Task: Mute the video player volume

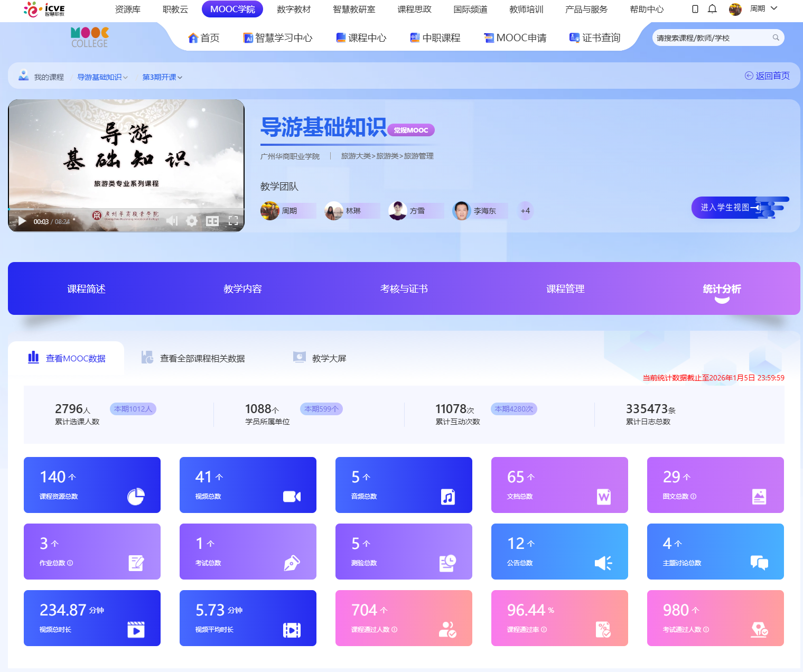Action: click(172, 221)
